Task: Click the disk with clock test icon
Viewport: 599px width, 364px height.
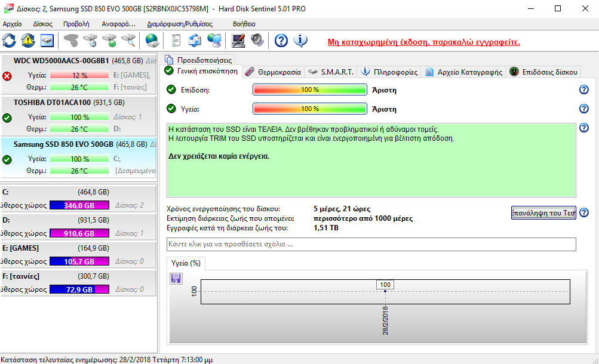Action: pos(91,41)
